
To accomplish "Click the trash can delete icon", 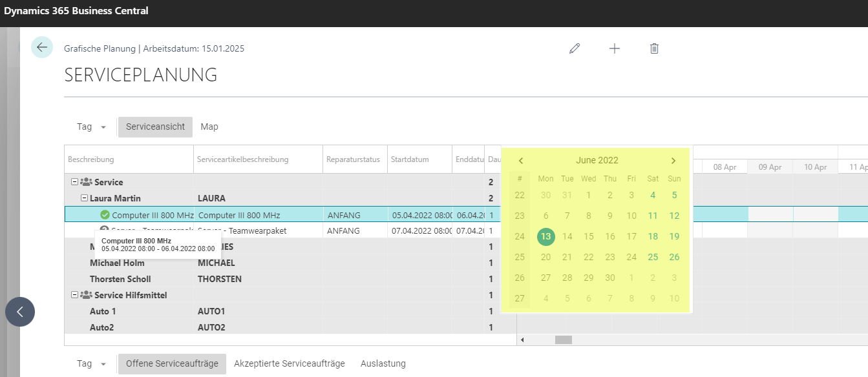I will click(x=654, y=48).
